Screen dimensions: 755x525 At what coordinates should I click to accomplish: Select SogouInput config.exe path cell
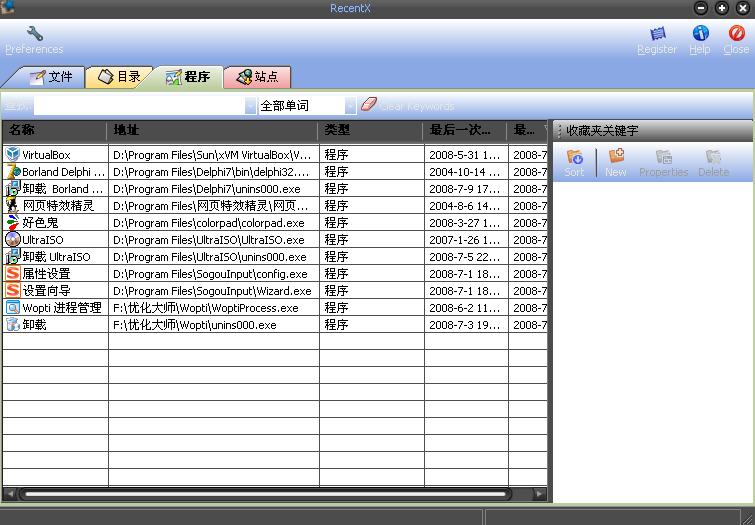pos(214,274)
